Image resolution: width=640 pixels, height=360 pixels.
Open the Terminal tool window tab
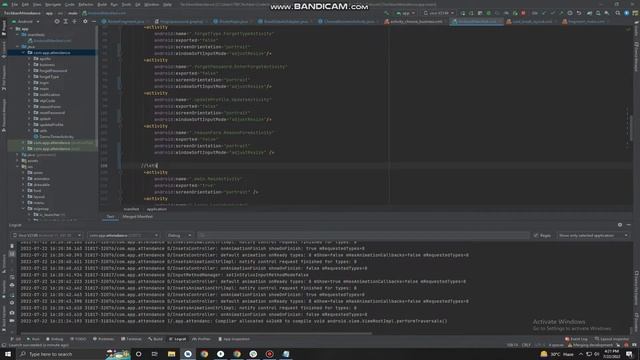tap(131, 339)
